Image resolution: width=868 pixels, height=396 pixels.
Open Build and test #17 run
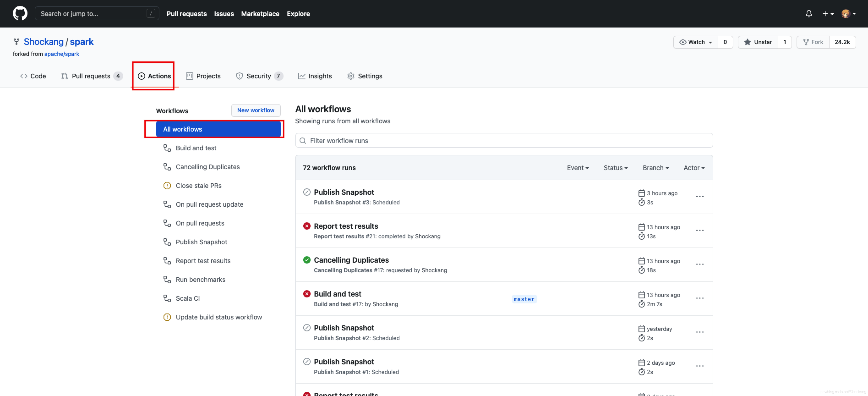click(x=337, y=294)
